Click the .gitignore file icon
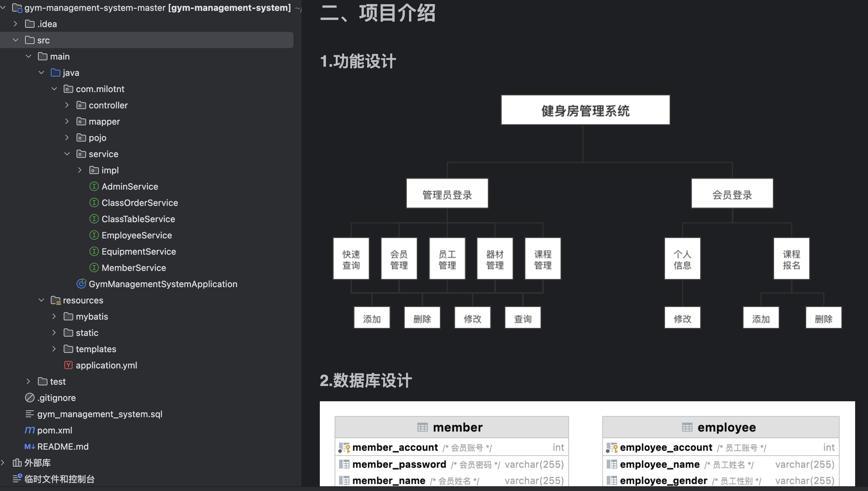The image size is (868, 491). [x=30, y=398]
